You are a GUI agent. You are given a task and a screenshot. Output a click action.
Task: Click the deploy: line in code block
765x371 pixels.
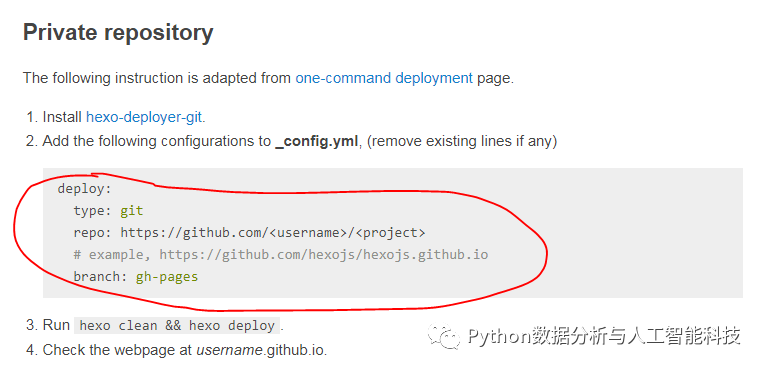[x=85, y=188]
